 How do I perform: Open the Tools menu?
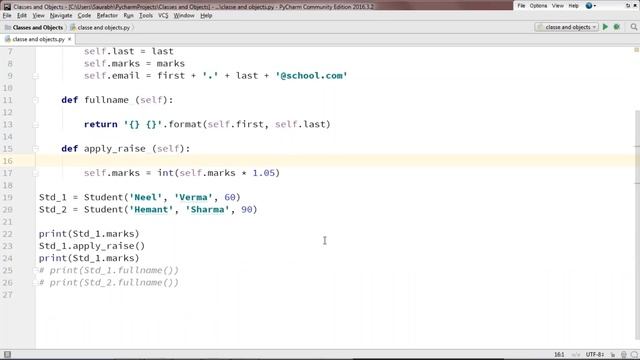click(x=146, y=16)
